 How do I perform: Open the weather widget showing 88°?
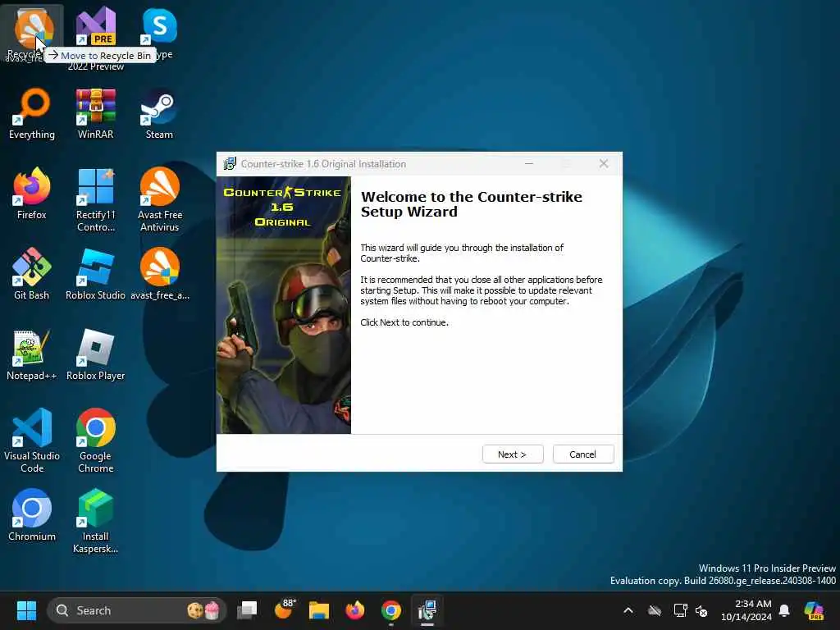click(285, 610)
